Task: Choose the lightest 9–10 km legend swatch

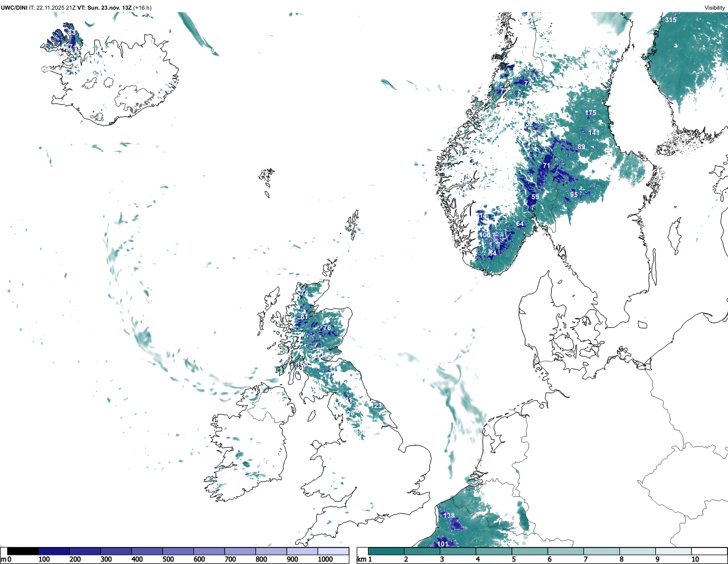Action: click(673, 551)
